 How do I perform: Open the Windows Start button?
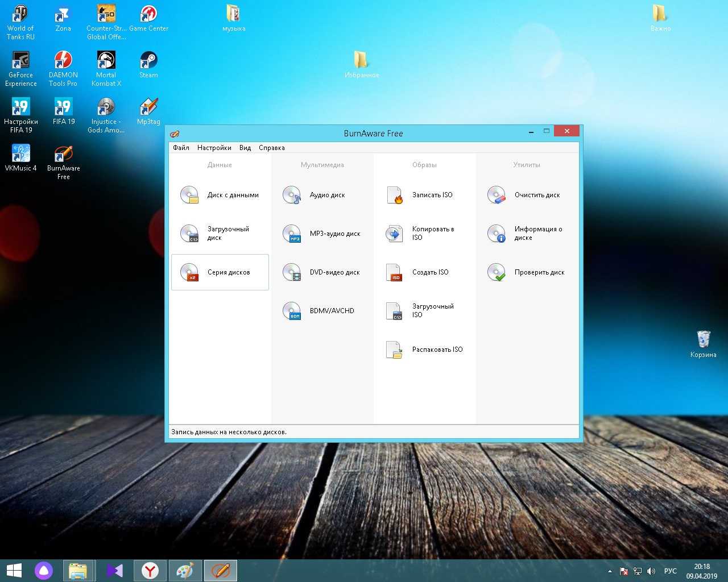coord(14,571)
